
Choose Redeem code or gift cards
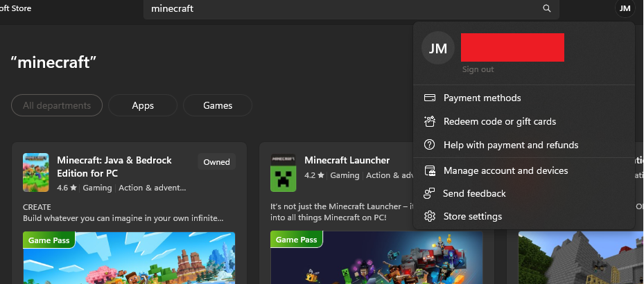click(x=524, y=121)
